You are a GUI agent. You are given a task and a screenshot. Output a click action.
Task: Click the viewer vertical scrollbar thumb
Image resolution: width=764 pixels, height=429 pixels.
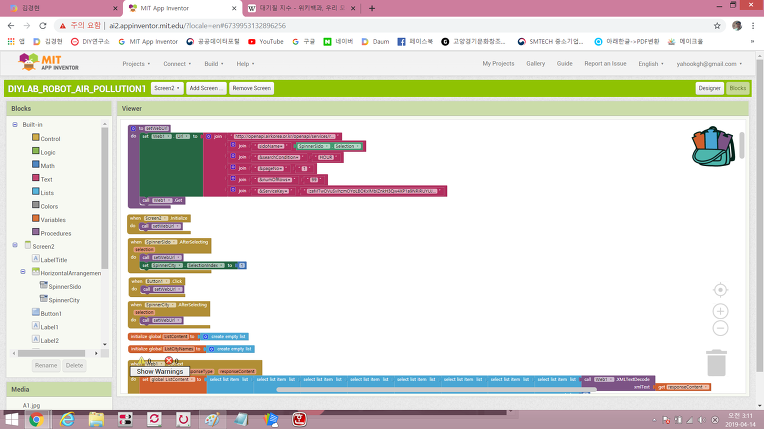tap(742, 145)
